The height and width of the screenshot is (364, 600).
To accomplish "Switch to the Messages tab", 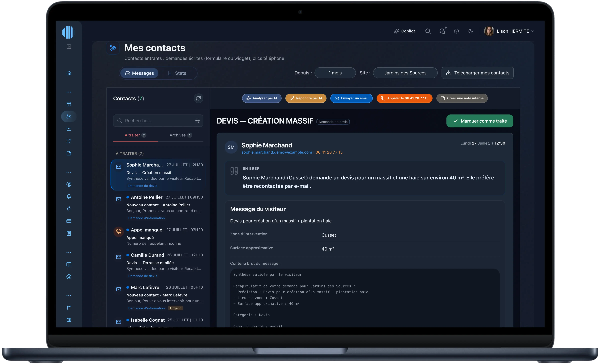I will [x=139, y=73].
